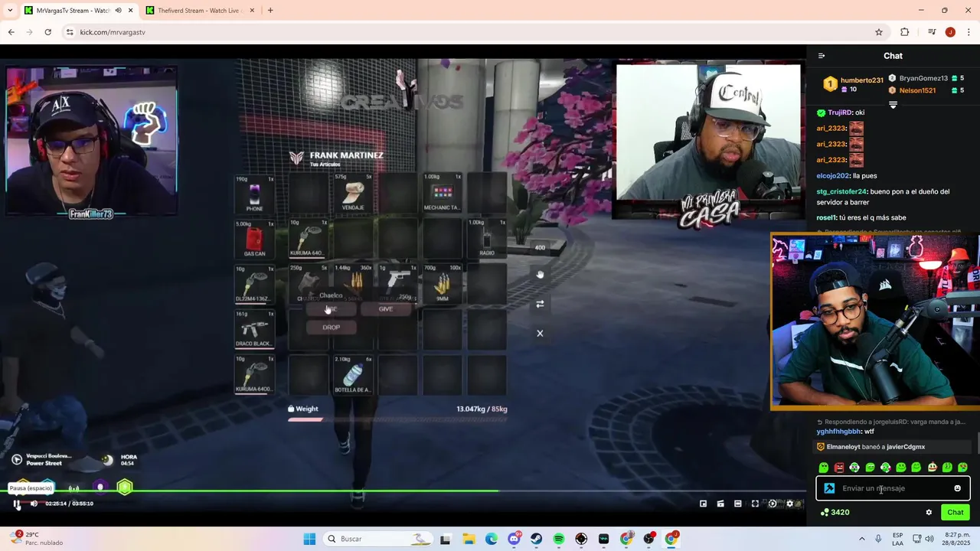Select the GAS CAN inventory item
This screenshot has height=551, width=980.
tap(255, 238)
